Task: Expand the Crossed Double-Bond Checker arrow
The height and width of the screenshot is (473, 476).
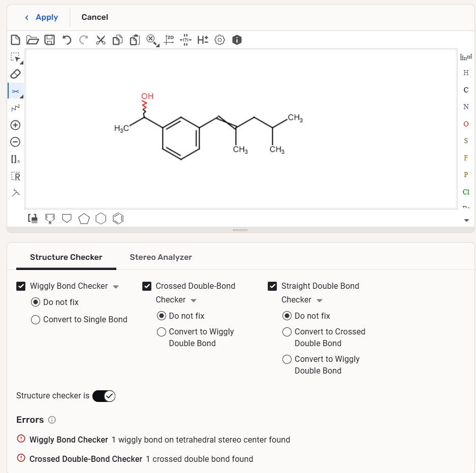Action: click(194, 300)
